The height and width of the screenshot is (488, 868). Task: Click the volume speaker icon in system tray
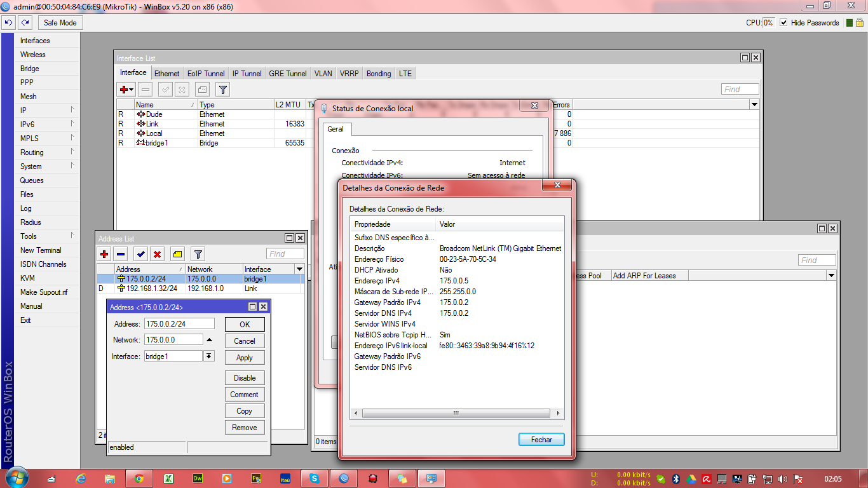point(782,478)
